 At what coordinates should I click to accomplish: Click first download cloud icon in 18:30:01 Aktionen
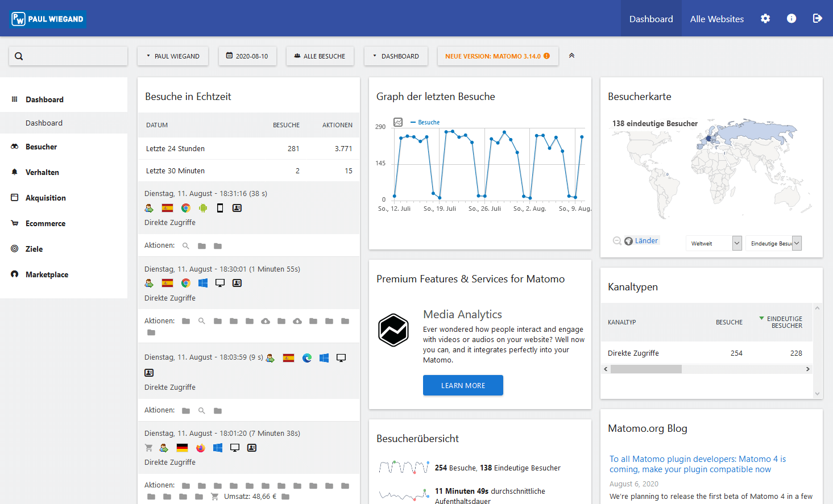tap(266, 321)
